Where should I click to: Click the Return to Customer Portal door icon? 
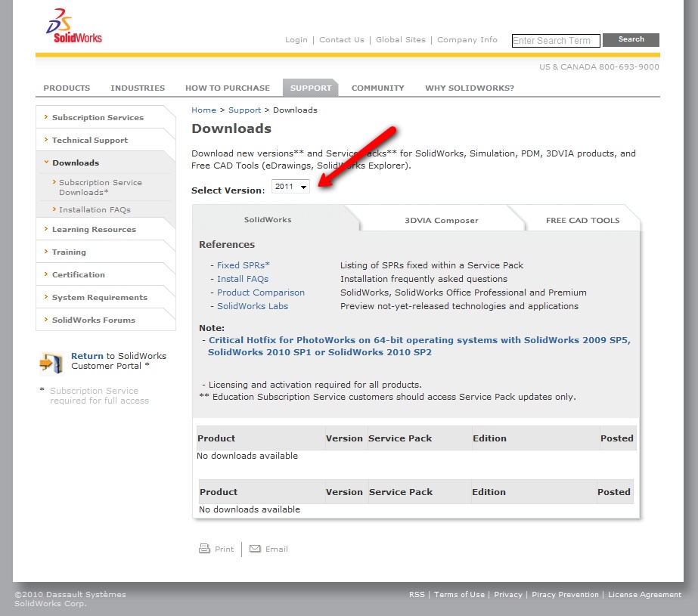pos(51,362)
